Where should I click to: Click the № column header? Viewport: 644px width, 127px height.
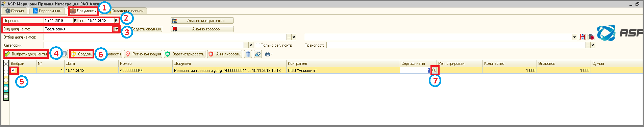click(x=50, y=63)
